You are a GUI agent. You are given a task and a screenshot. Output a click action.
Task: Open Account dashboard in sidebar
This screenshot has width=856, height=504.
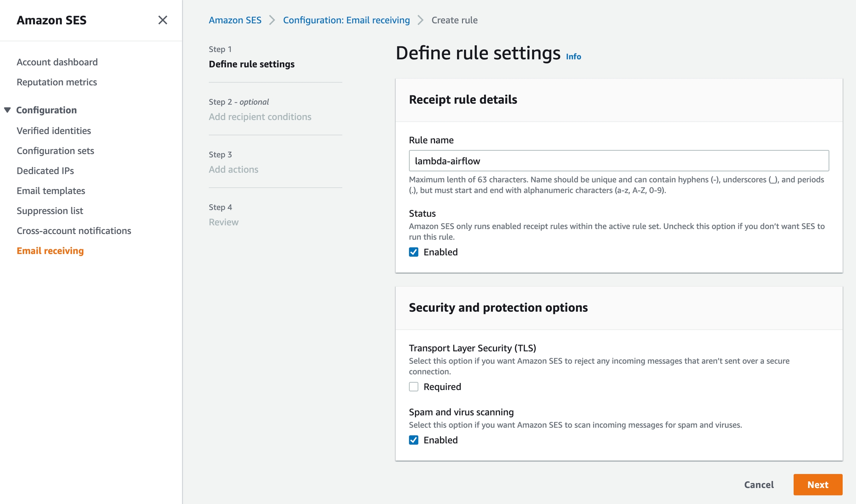pos(57,62)
